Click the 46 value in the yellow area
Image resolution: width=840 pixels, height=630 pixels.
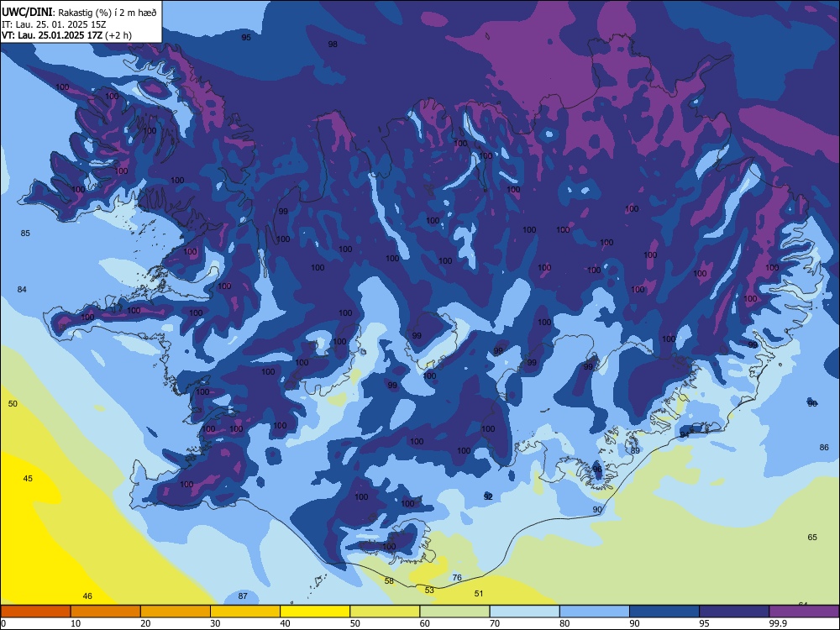(87, 596)
